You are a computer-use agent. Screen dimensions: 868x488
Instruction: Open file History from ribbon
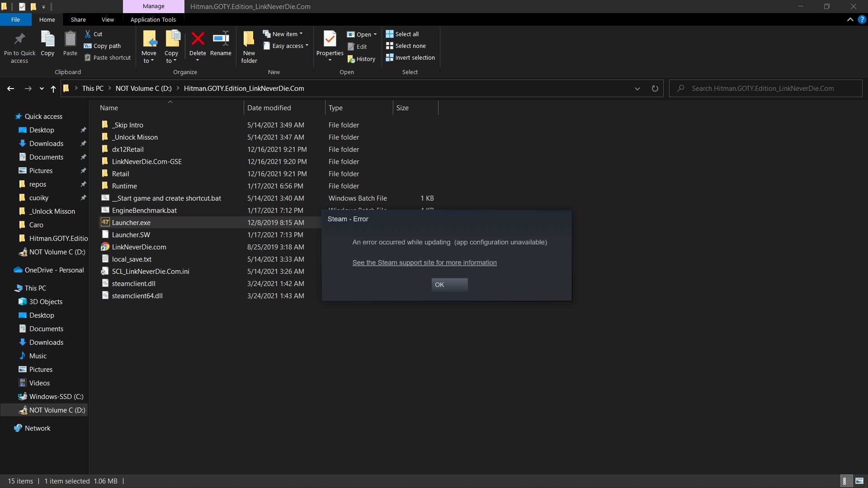pos(361,59)
